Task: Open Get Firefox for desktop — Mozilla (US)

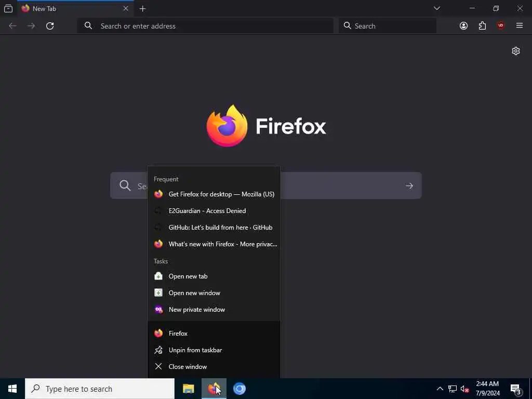Action: coord(214,194)
